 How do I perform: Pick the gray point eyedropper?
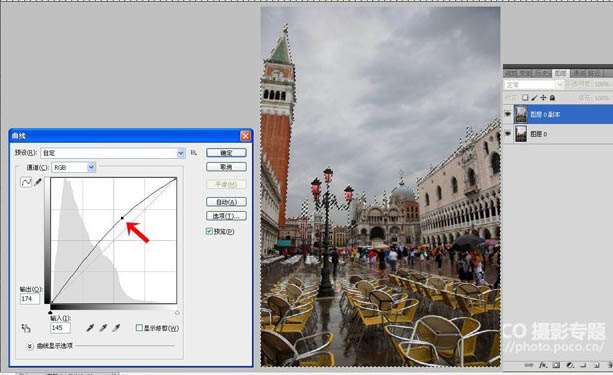(x=103, y=328)
